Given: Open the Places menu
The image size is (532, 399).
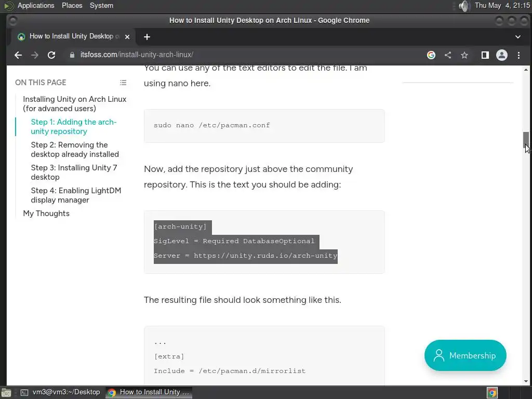Looking at the screenshot, I should pos(72,5).
